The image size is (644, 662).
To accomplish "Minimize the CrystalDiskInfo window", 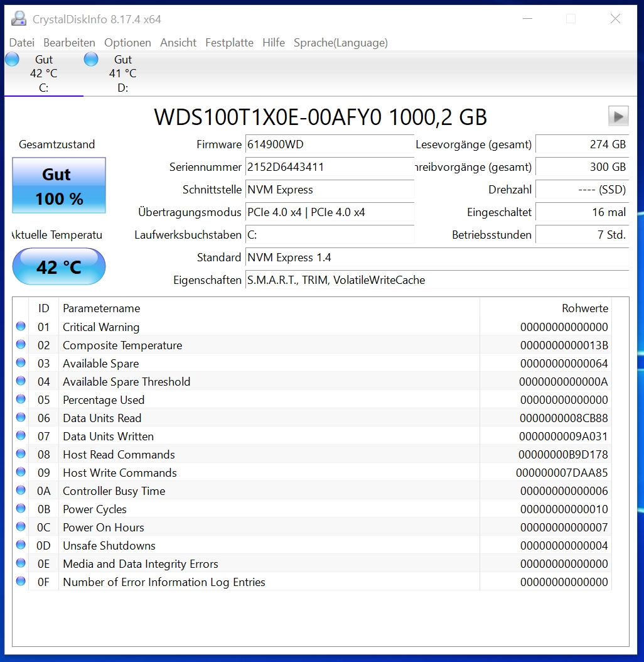I will point(527,19).
